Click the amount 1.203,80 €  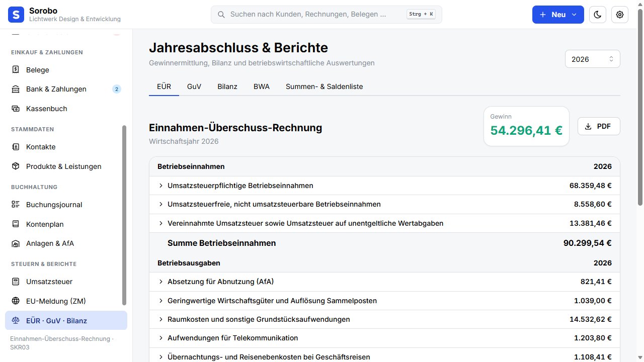593,338
